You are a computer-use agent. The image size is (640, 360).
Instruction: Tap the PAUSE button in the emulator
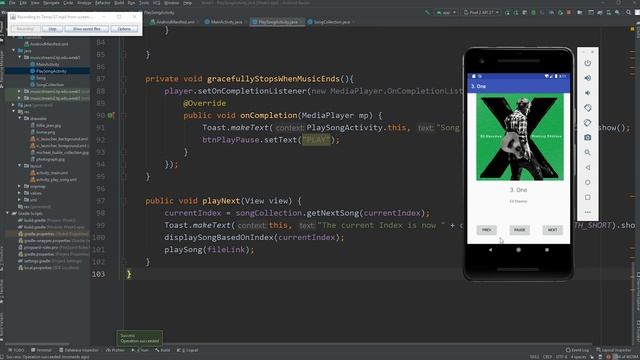519,230
